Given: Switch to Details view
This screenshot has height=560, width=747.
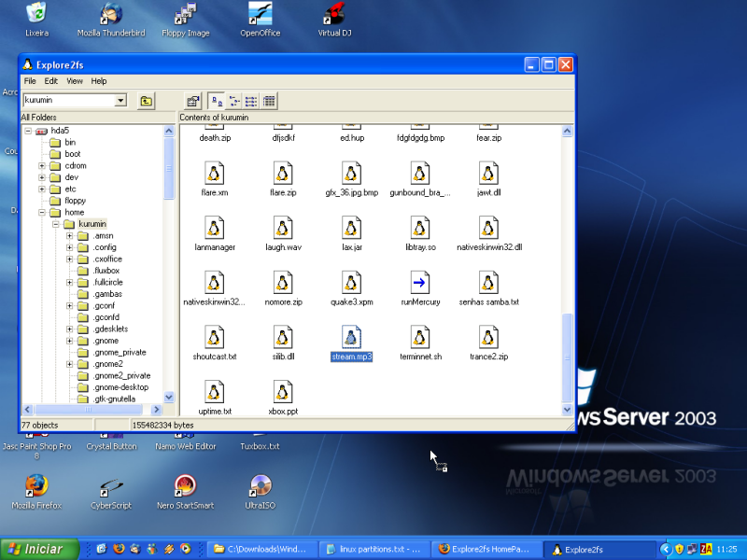Looking at the screenshot, I should 269,101.
